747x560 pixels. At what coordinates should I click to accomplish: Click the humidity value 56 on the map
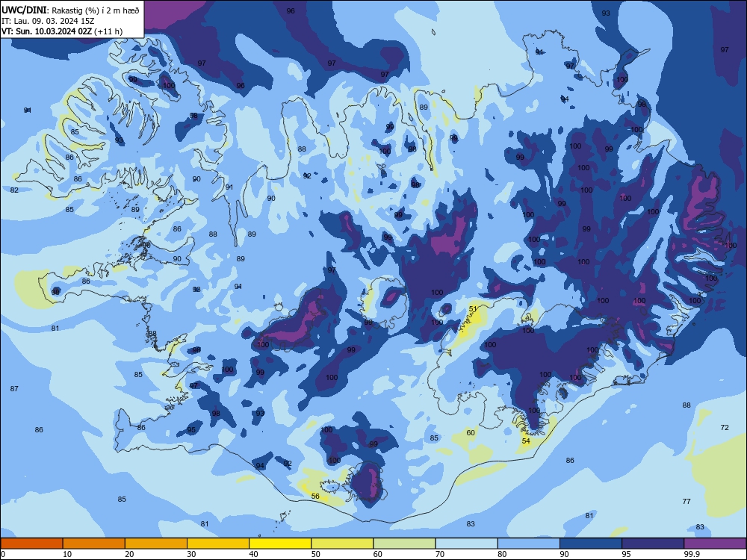[x=315, y=497]
